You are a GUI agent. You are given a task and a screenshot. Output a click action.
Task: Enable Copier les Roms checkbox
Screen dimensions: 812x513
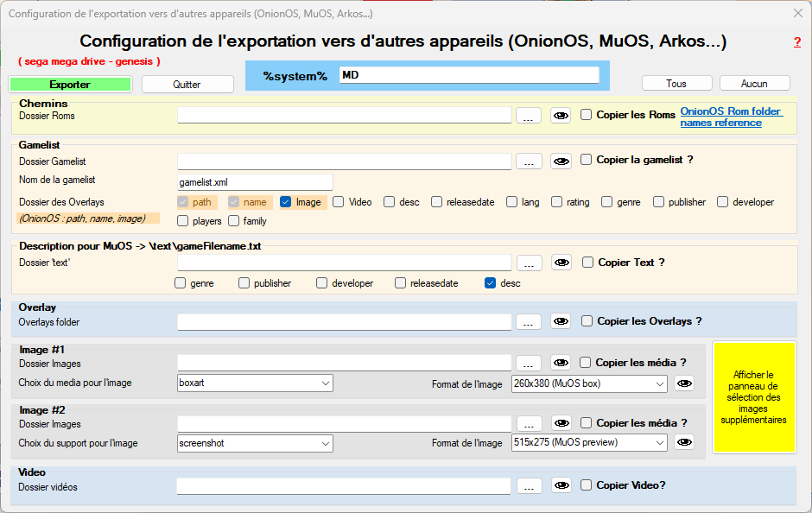click(x=587, y=114)
